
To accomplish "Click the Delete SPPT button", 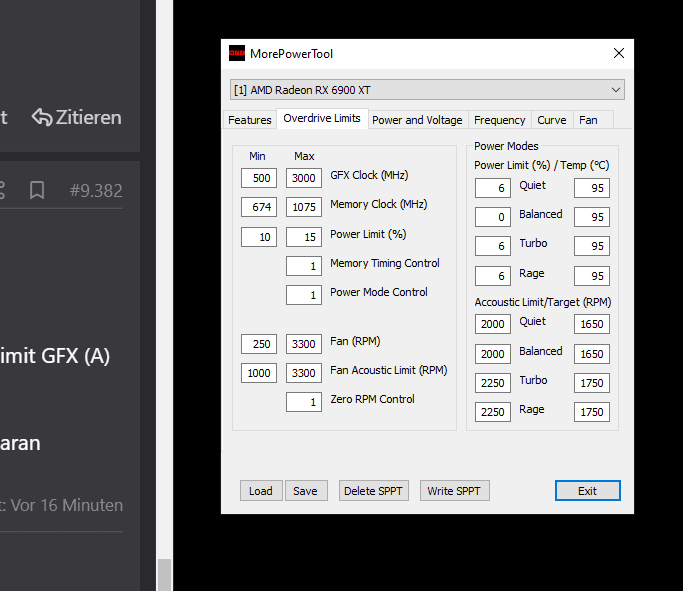I will coord(373,491).
